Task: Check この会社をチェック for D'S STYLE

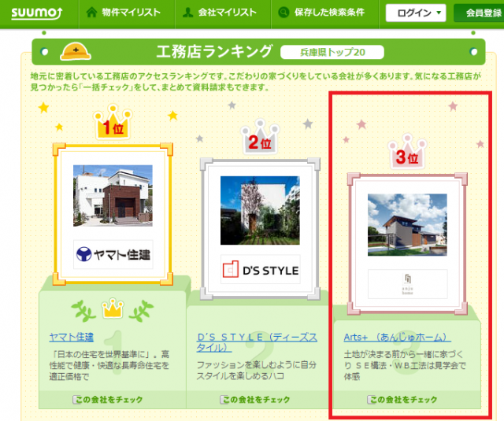Action: tap(255, 400)
